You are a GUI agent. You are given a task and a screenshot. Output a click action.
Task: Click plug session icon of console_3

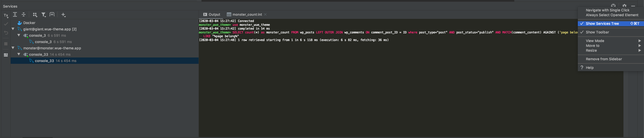click(26, 35)
